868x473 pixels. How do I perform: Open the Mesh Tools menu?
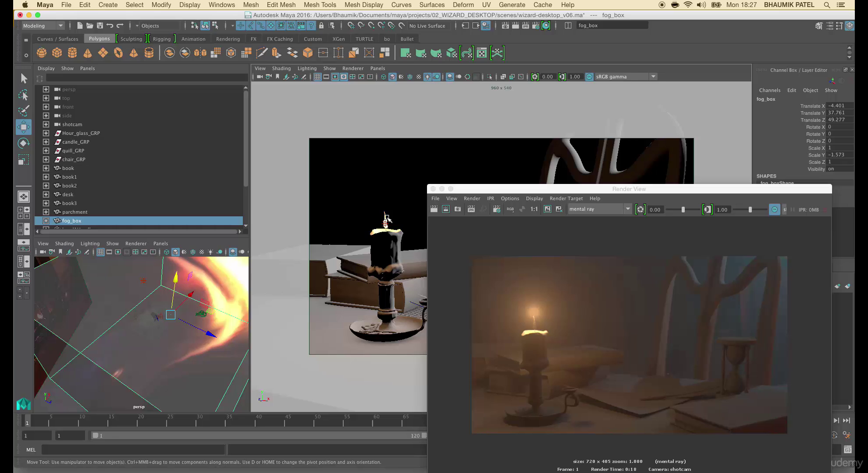[x=320, y=5]
